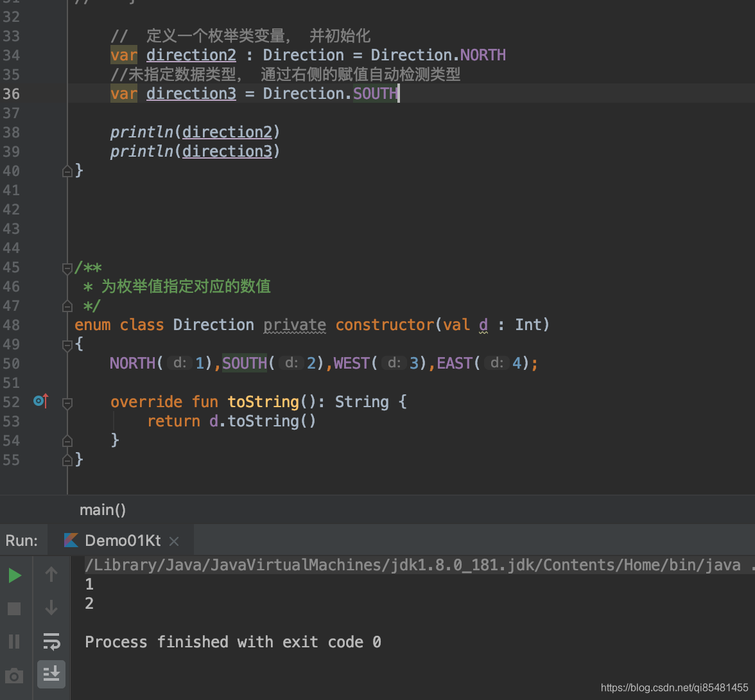Click the Run: tool window label
This screenshot has width=755, height=700.
click(22, 541)
